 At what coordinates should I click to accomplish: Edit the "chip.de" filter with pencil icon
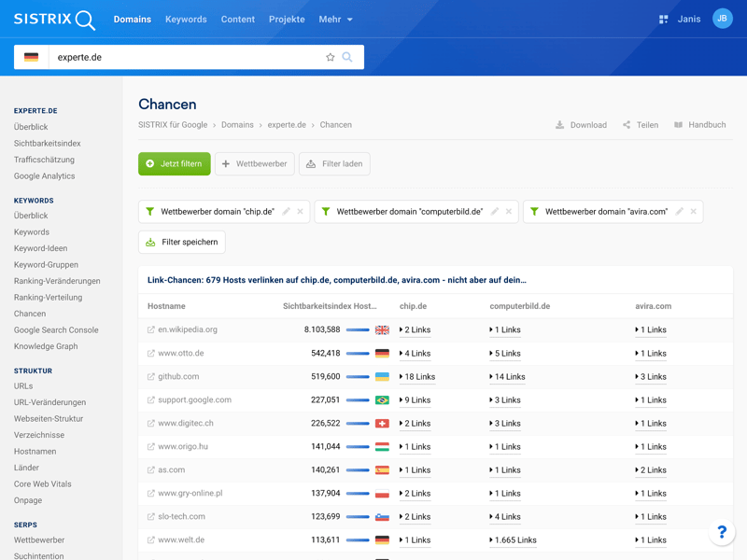click(x=287, y=212)
